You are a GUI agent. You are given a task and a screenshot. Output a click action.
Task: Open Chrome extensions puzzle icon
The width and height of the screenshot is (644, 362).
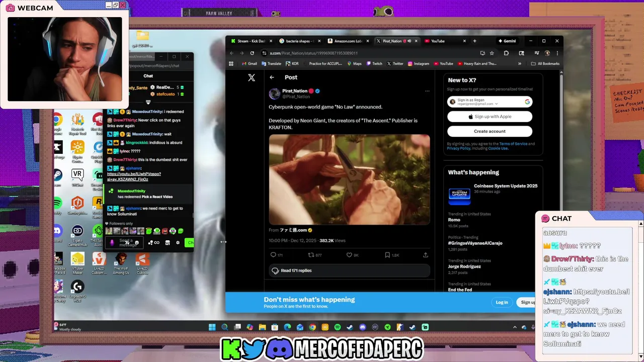(506, 53)
